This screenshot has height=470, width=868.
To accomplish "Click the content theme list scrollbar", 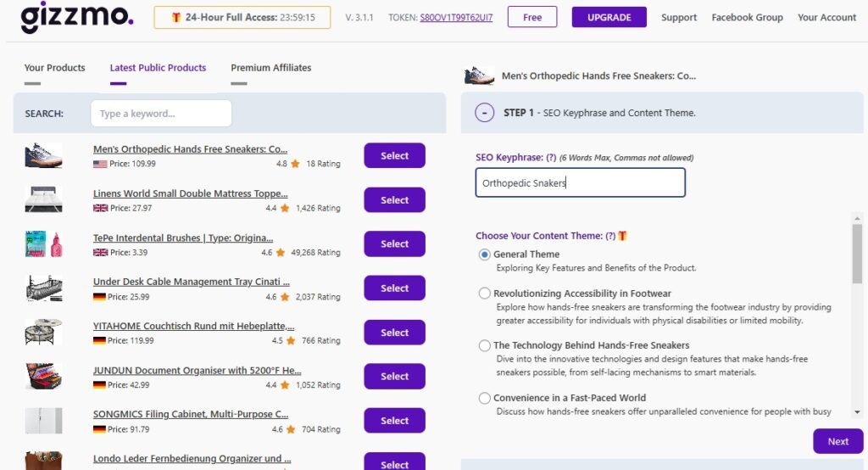I will 856,255.
